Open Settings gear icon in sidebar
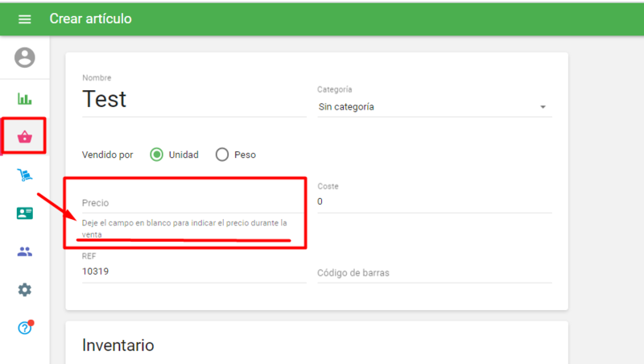The image size is (644, 364). click(x=25, y=290)
